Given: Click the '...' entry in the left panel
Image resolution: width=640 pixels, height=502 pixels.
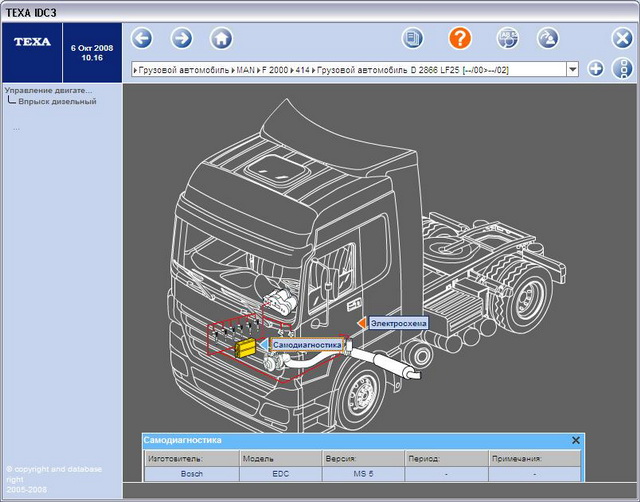Looking at the screenshot, I should (16, 129).
